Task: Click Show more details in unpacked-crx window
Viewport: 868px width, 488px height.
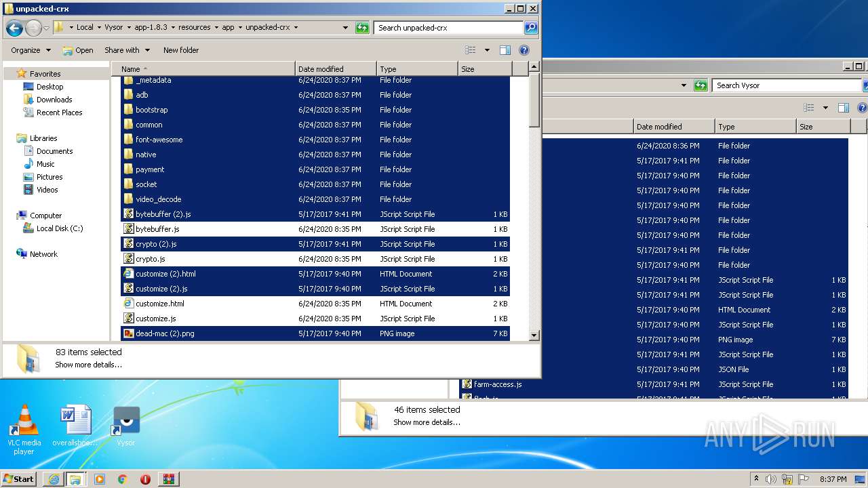Action: (89, 365)
